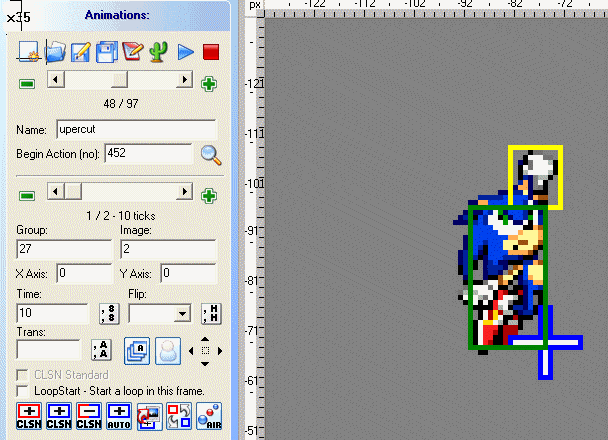This screenshot has width=608, height=440.
Task: Click the blue axis cross marker
Action: (546, 343)
